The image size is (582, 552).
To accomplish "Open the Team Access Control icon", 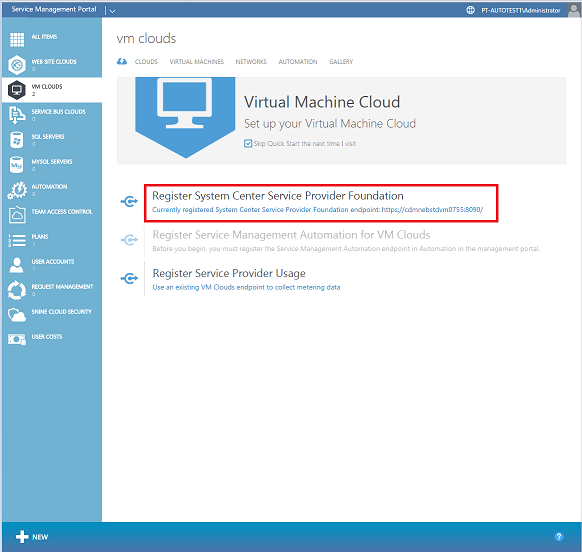I will (17, 215).
